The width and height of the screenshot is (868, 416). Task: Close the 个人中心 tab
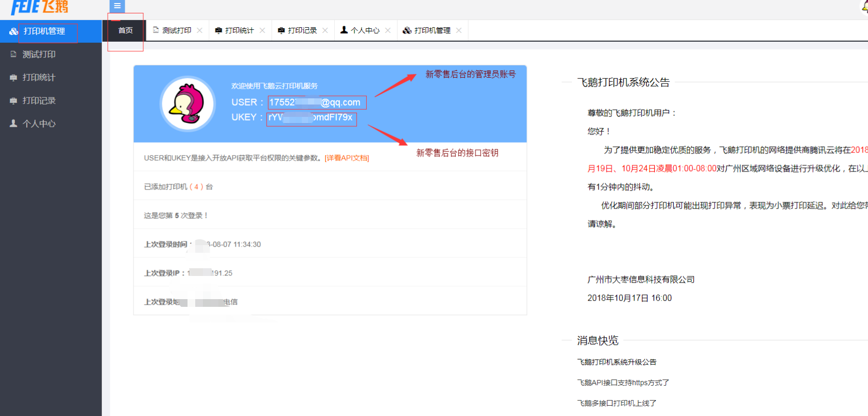click(388, 30)
